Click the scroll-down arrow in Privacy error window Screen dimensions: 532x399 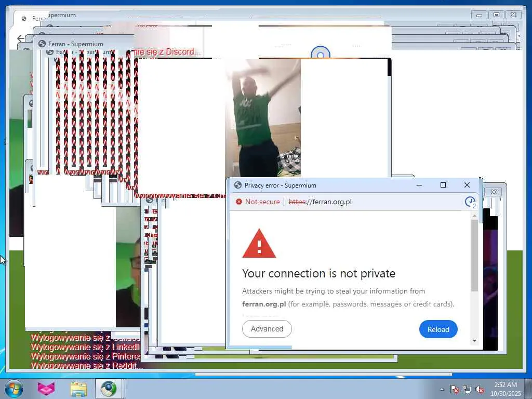coord(474,340)
